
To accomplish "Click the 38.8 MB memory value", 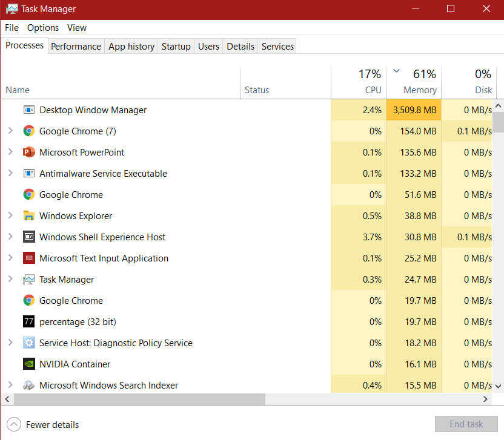I will click(420, 216).
